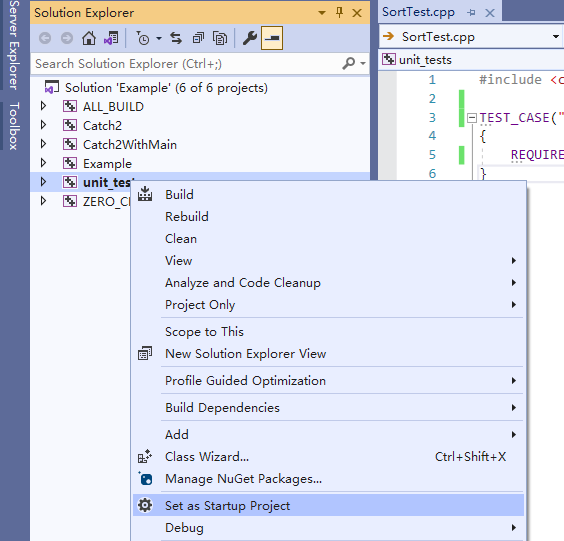The height and width of the screenshot is (541, 564).
Task: Click the Catch2WithMain project icon
Action: coord(70,144)
